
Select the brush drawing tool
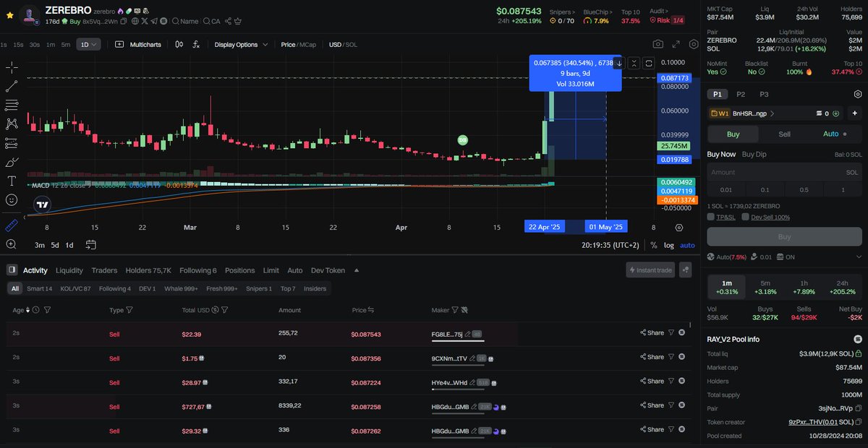(12, 162)
